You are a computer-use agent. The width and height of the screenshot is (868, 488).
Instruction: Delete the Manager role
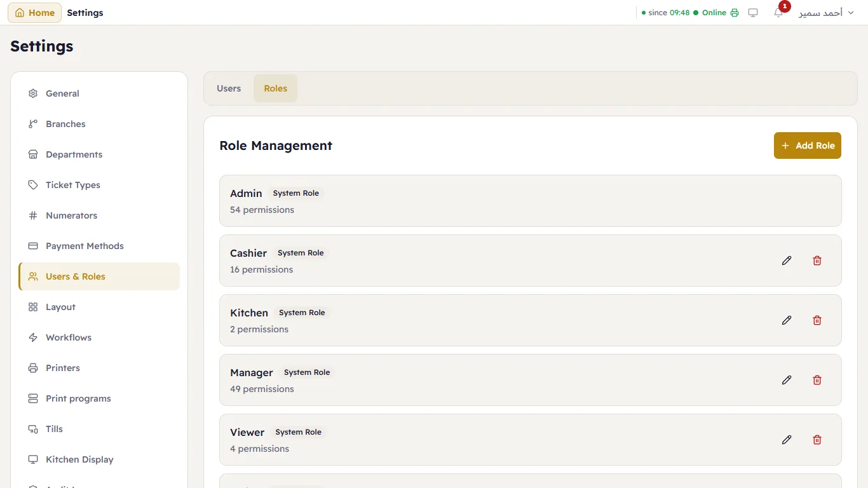coord(817,380)
